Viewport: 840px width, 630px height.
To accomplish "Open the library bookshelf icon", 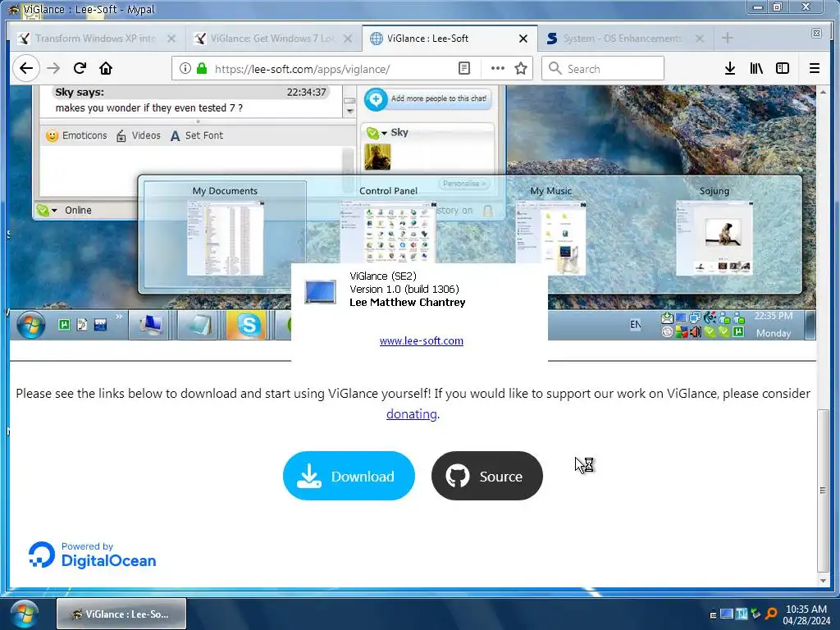I will (x=756, y=68).
